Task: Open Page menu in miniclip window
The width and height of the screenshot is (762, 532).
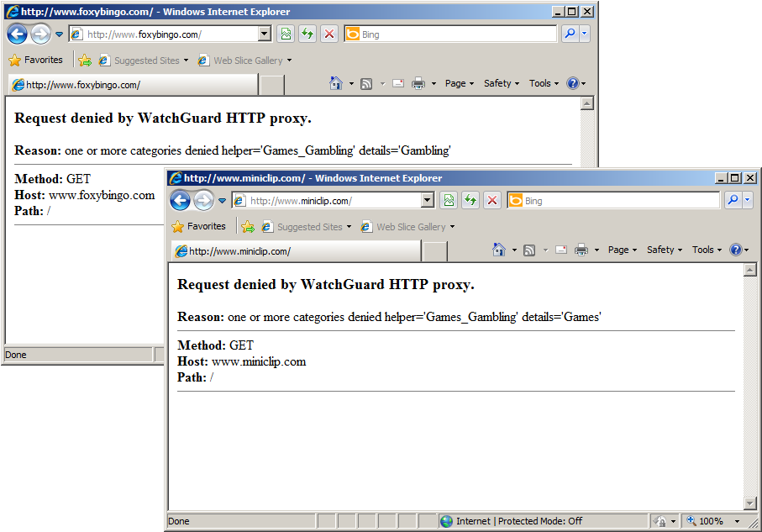Action: click(x=622, y=250)
